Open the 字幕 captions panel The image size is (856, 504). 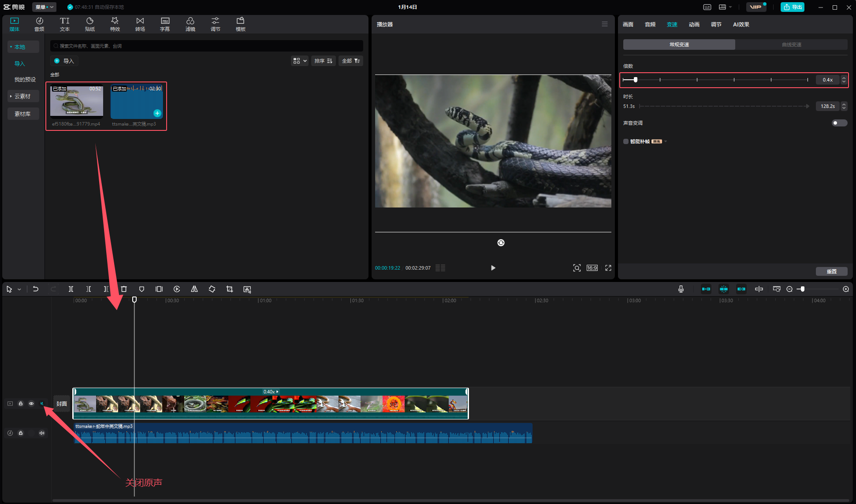click(x=165, y=24)
